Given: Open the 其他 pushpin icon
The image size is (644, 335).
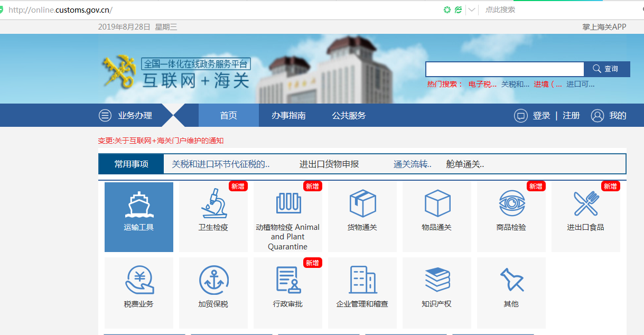Looking at the screenshot, I should coord(511,280).
